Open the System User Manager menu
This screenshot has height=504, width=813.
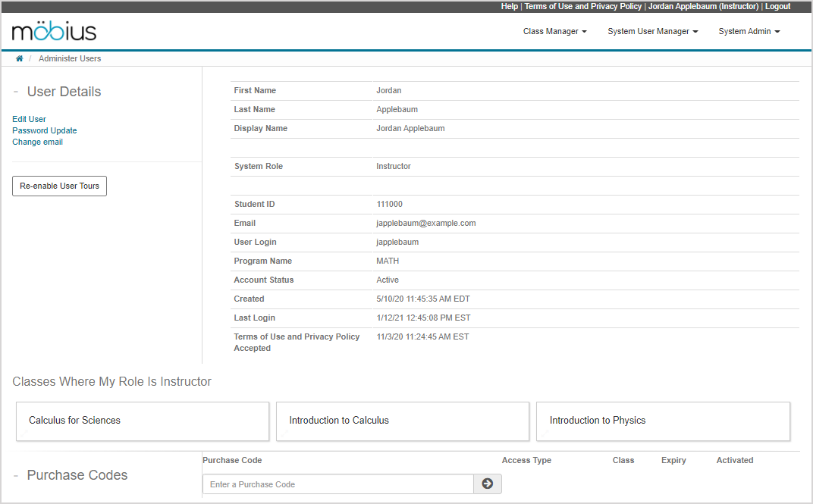(651, 31)
